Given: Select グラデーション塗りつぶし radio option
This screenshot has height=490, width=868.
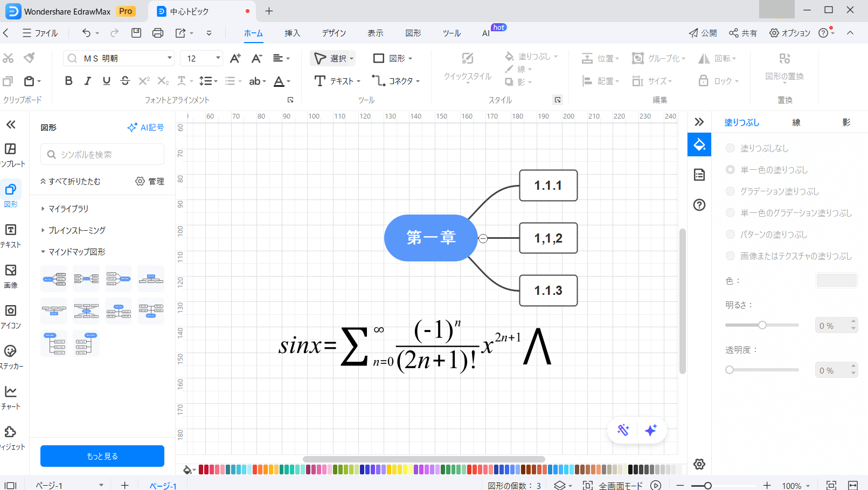Looking at the screenshot, I should click(x=731, y=191).
